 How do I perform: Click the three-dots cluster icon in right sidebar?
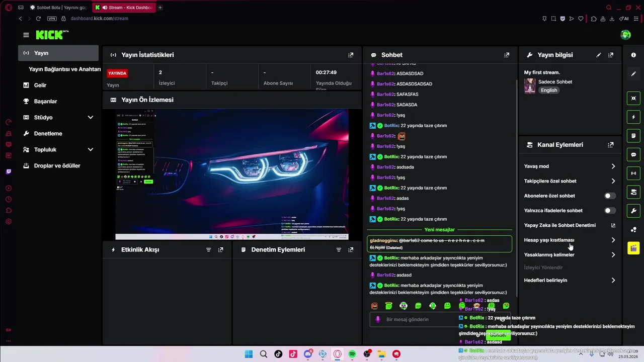coord(633,230)
